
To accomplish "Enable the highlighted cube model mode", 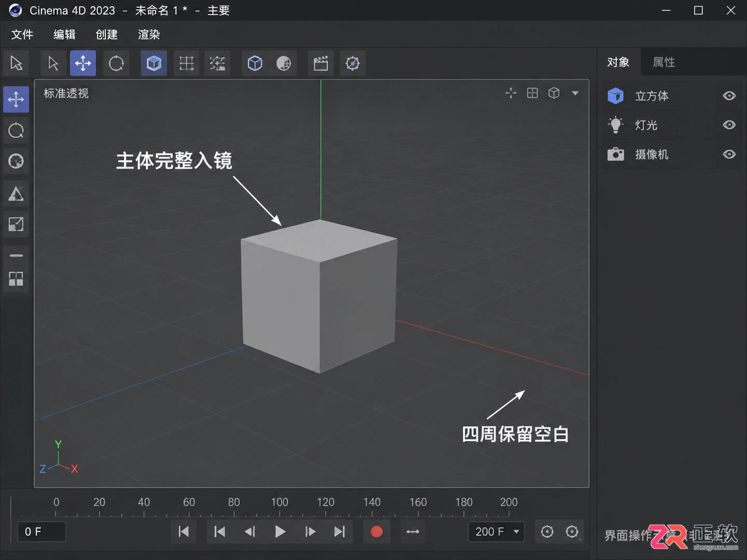I will pos(154,63).
